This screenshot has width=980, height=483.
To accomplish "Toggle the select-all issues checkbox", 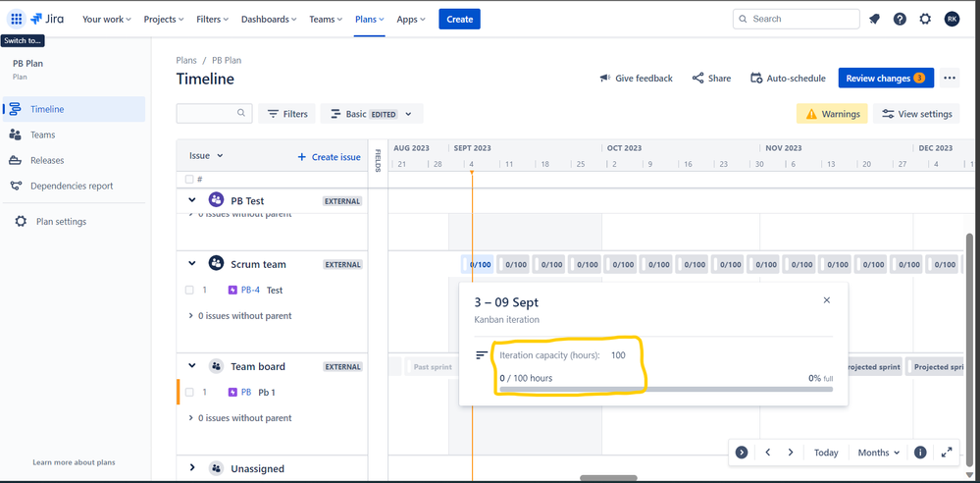I will (x=189, y=179).
